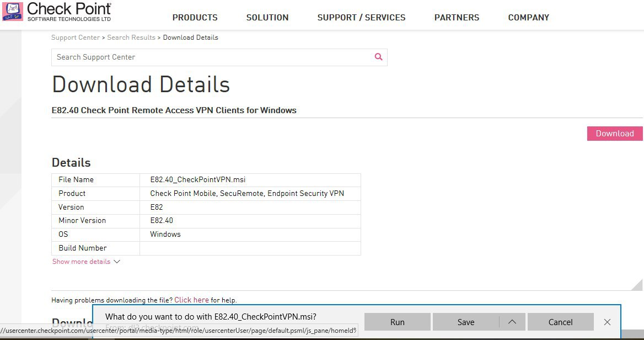Select the OS value Windows
644x340 pixels.
click(x=165, y=234)
